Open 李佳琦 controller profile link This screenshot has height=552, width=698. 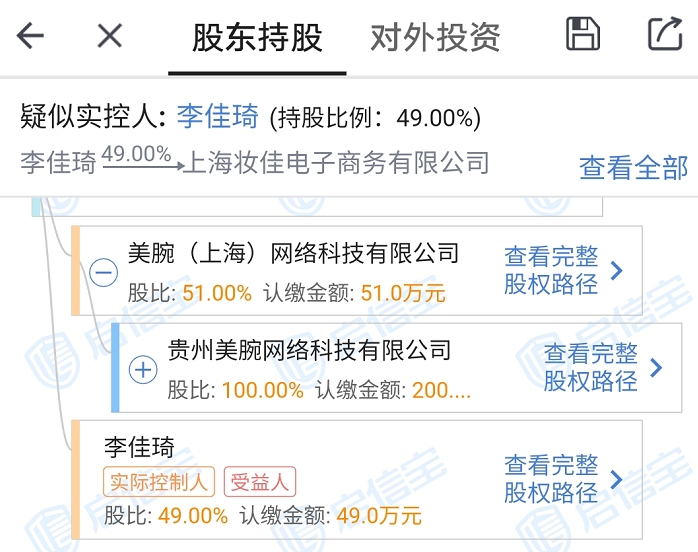pyautogui.click(x=220, y=117)
